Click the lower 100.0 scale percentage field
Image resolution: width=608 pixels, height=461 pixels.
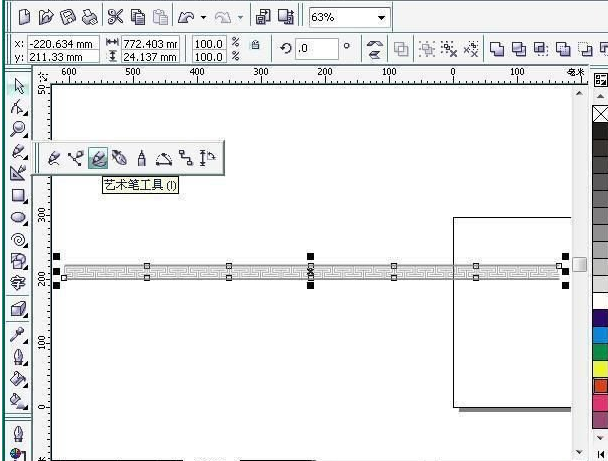click(x=209, y=57)
